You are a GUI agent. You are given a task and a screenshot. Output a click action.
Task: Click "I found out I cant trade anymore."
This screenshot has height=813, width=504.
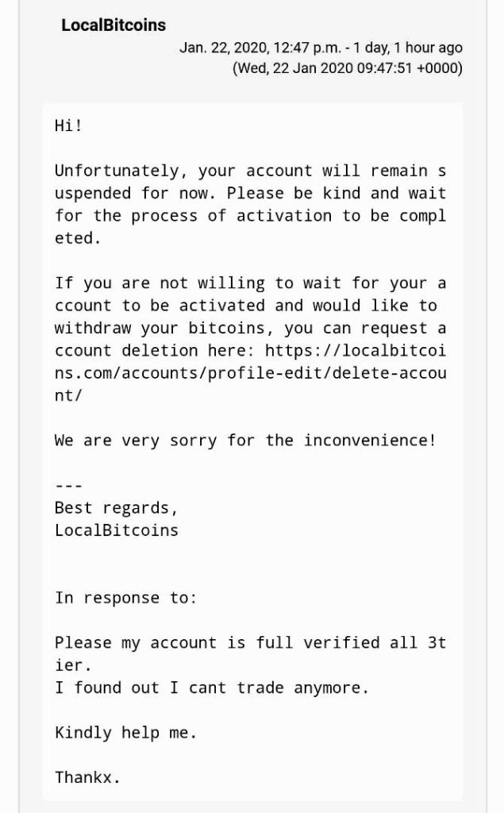click(x=212, y=688)
